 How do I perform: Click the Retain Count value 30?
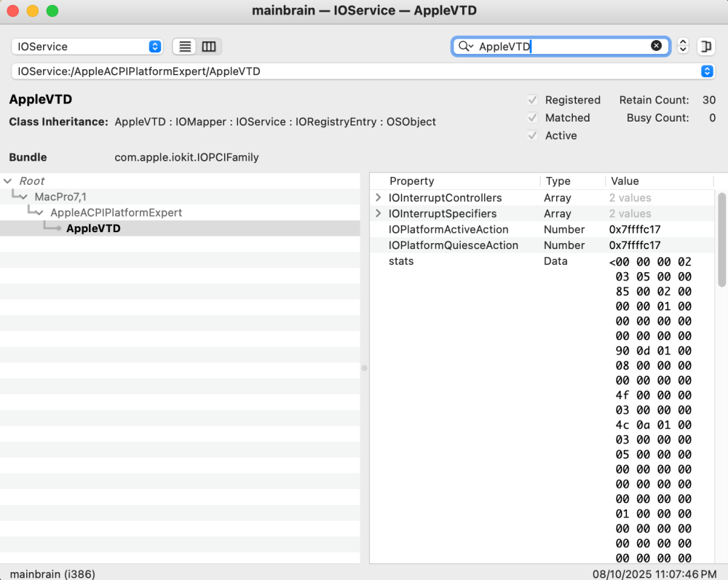(x=708, y=100)
